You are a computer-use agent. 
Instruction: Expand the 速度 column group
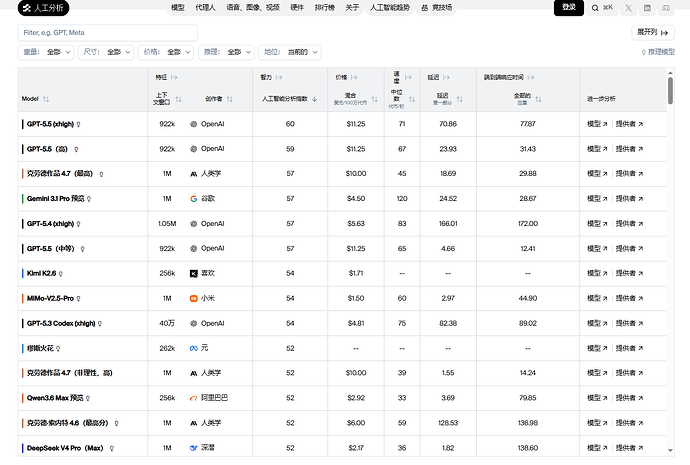[408, 77]
